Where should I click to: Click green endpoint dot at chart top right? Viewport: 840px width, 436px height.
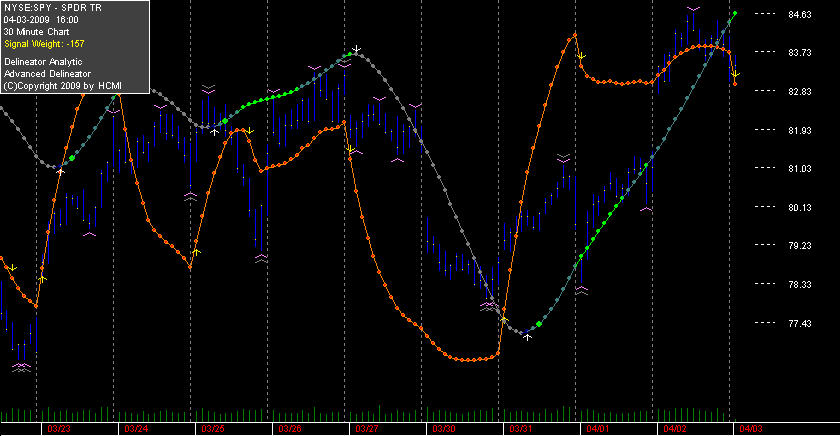[735, 13]
